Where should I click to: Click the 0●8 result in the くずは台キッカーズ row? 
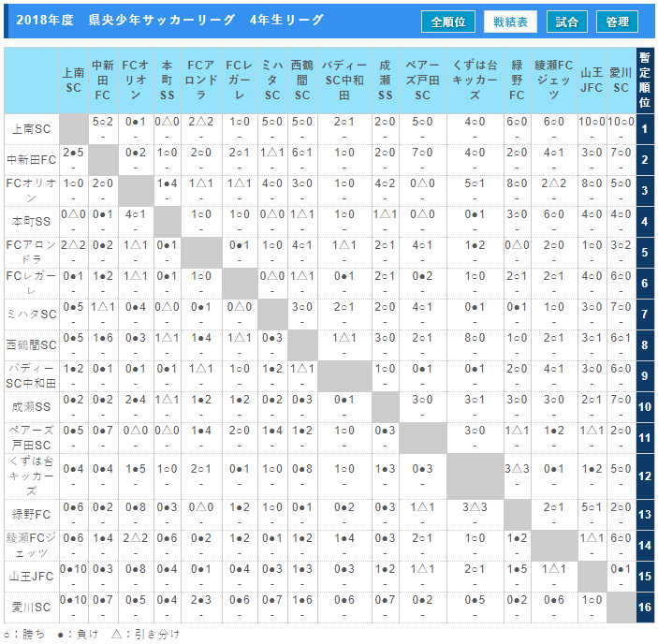click(302, 469)
